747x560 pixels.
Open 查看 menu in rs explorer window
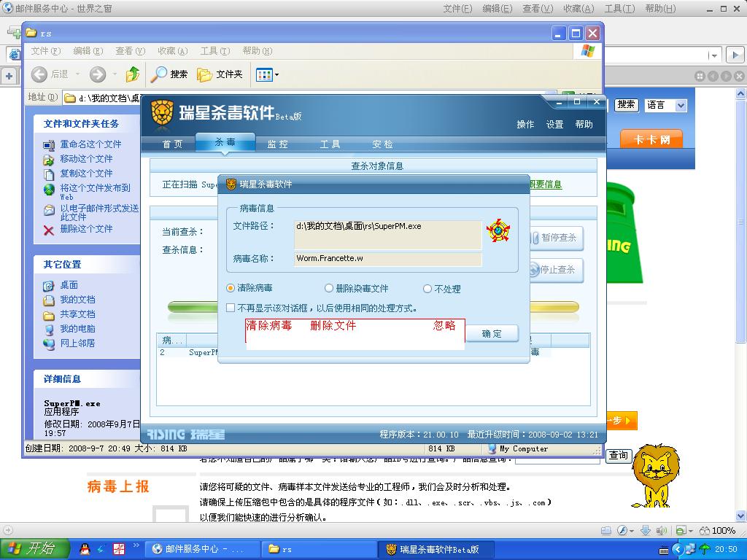click(x=130, y=51)
